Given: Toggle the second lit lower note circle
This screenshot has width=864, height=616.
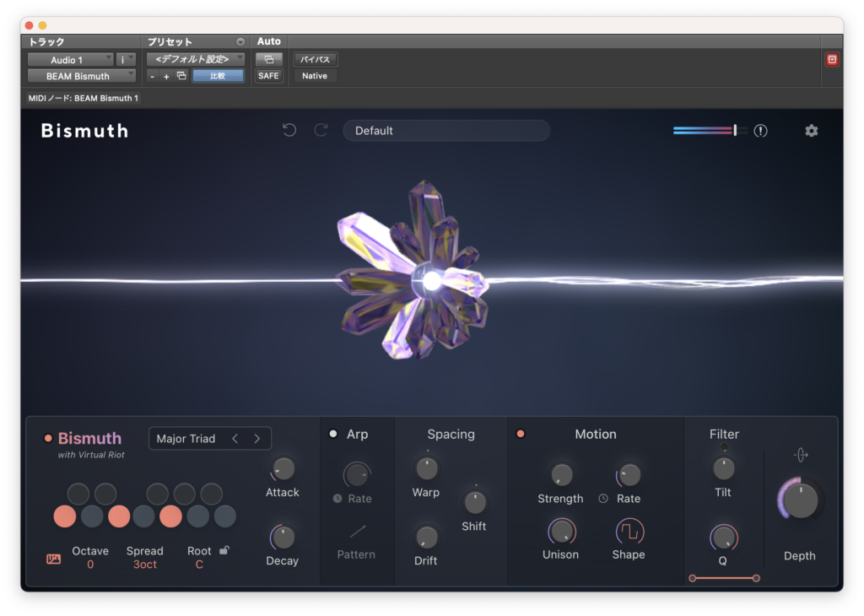Looking at the screenshot, I should coord(119,516).
